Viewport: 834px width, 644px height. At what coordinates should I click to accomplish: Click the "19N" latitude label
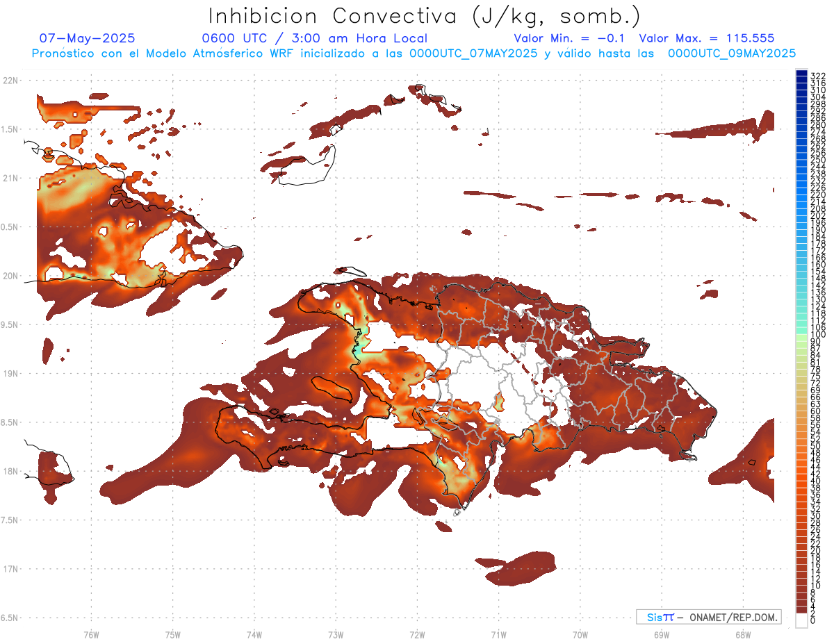click(x=10, y=373)
